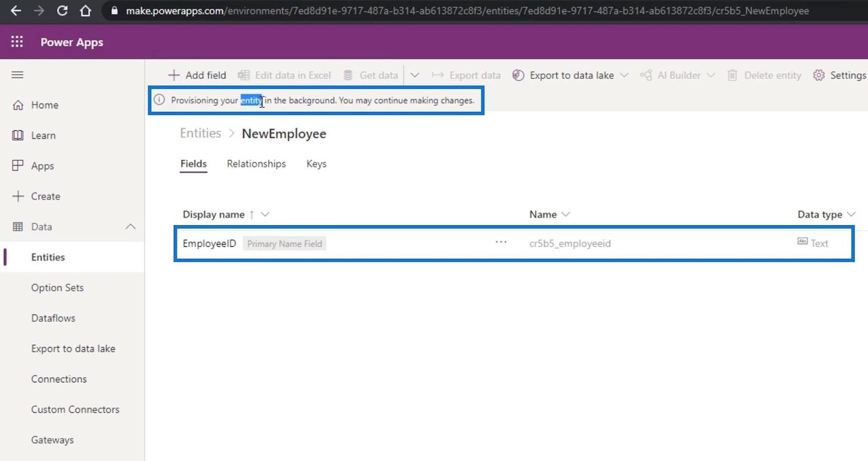
Task: Click the Add field button label
Action: pyautogui.click(x=206, y=75)
